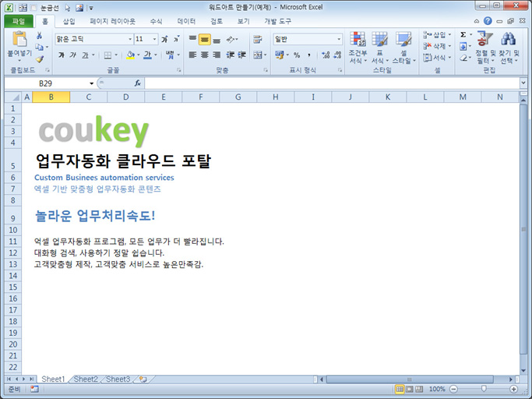Decrease indent icon
Viewport: 532px width, 399px height.
(231, 55)
